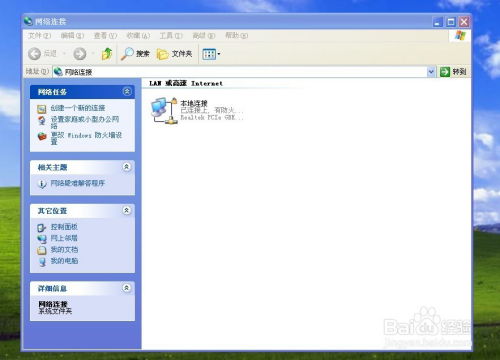Go up one folder level icon

tap(107, 53)
